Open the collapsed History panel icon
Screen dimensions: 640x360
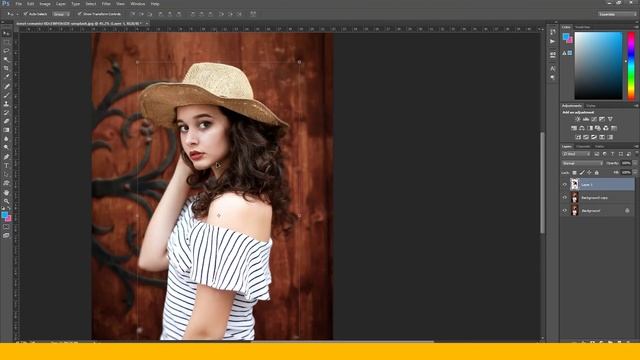tap(553, 32)
